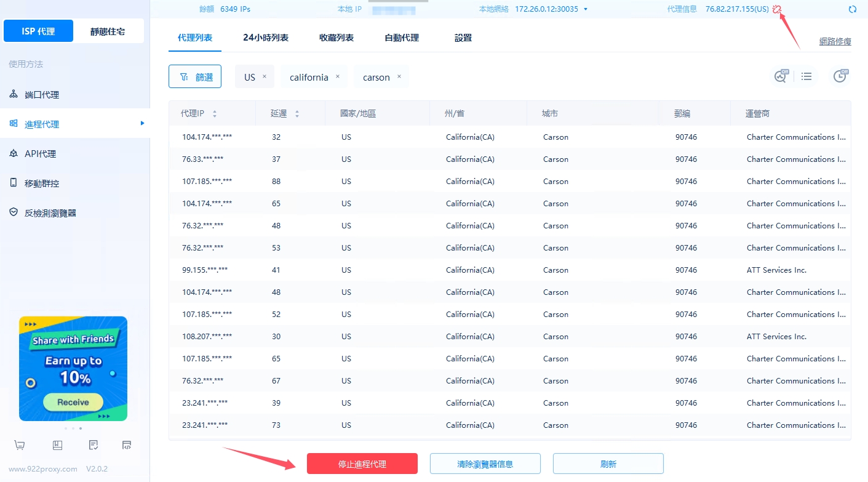This screenshot has height=482, width=868.
Task: Sort the table by 延遲 column
Action: coord(297,114)
